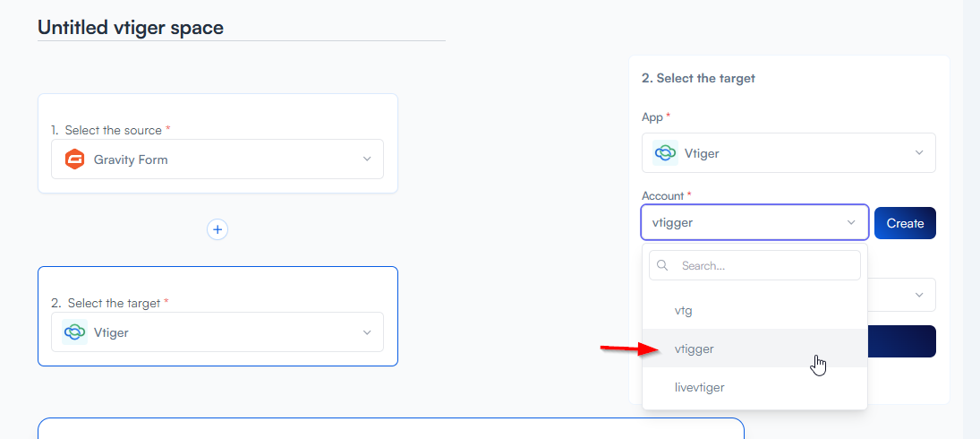Expand the Gravity Form source chevron

click(367, 159)
